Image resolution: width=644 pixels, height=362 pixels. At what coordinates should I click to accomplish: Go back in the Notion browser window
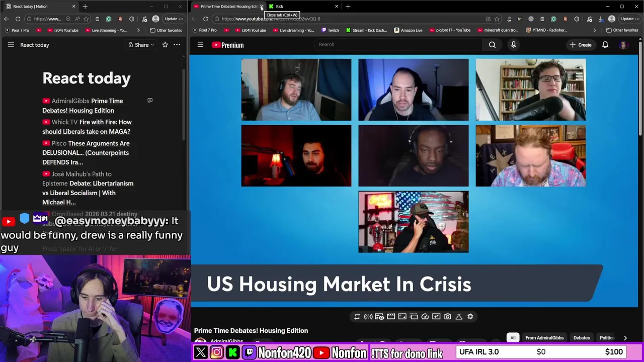[x=6, y=19]
